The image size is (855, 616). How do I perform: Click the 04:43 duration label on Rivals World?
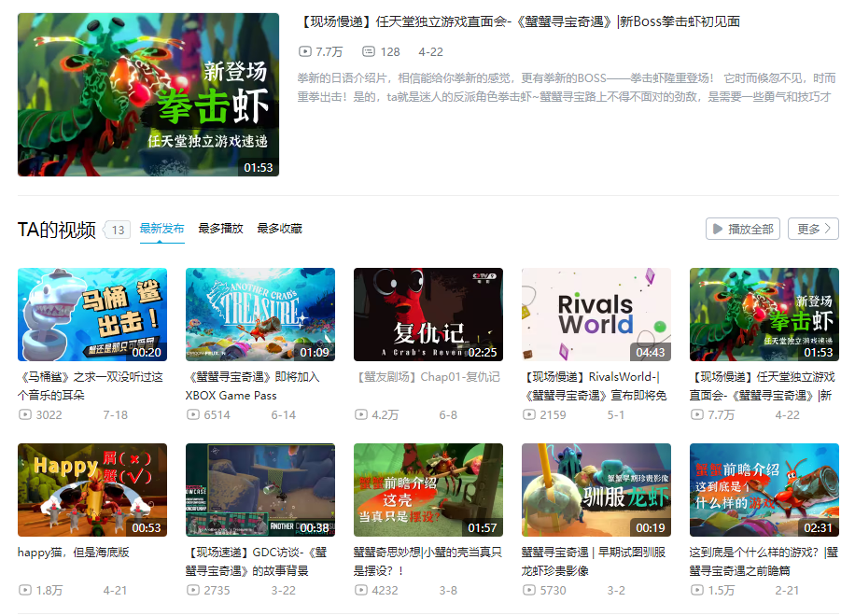[x=651, y=353]
